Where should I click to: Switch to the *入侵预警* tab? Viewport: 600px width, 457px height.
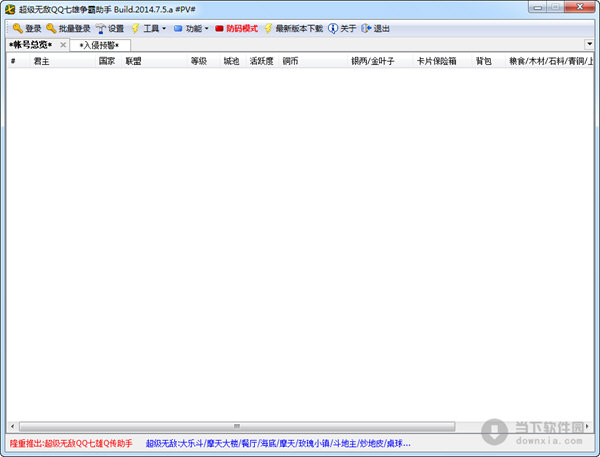(99, 45)
